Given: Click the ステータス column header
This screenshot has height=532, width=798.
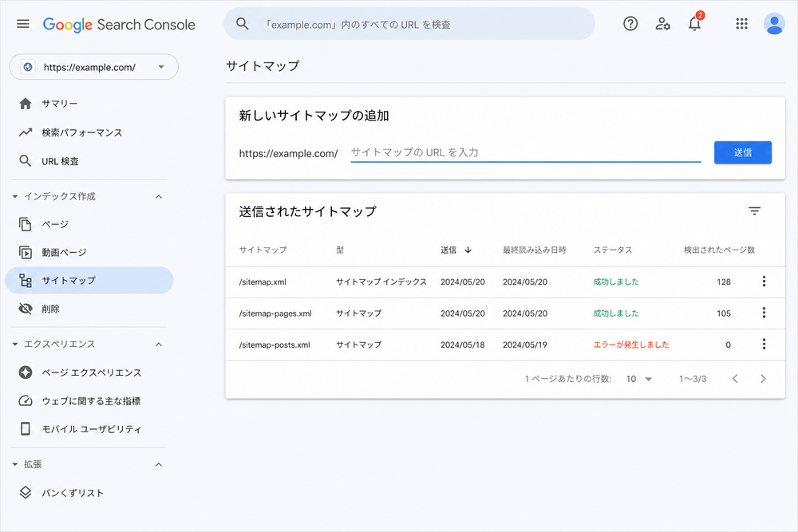Looking at the screenshot, I should pyautogui.click(x=613, y=250).
